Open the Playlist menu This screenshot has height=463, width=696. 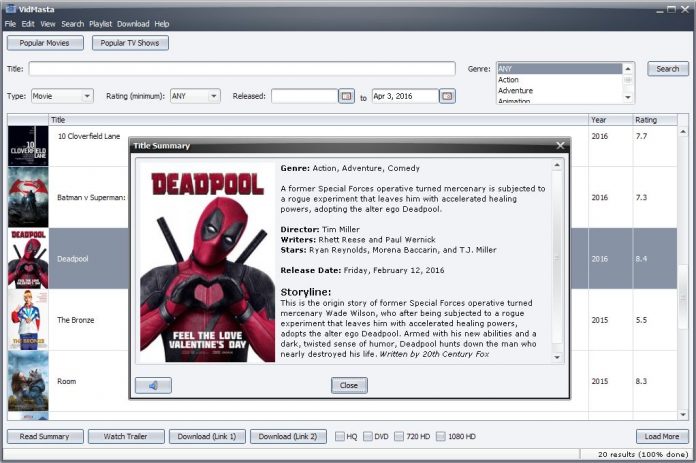click(100, 24)
